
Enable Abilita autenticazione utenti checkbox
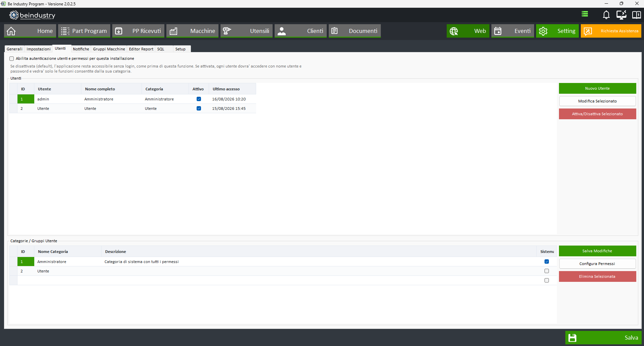point(12,58)
